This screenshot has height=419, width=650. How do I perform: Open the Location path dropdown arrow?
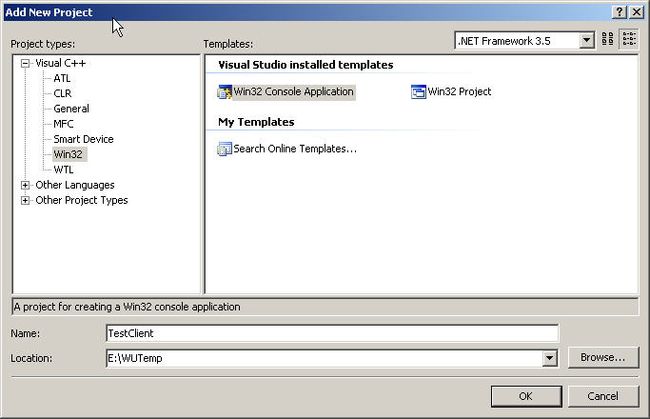pos(549,358)
